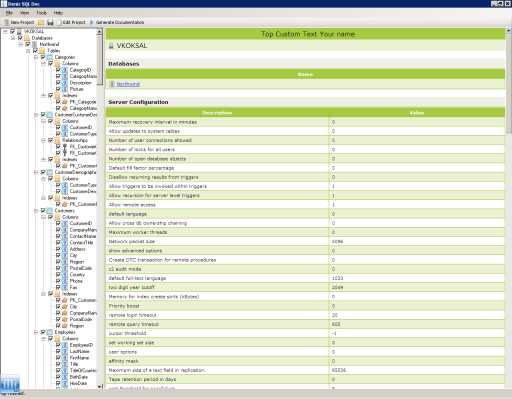Viewport: 512px width, 399px height.
Task: Click the application icon in the title bar
Action: [x=4, y=4]
